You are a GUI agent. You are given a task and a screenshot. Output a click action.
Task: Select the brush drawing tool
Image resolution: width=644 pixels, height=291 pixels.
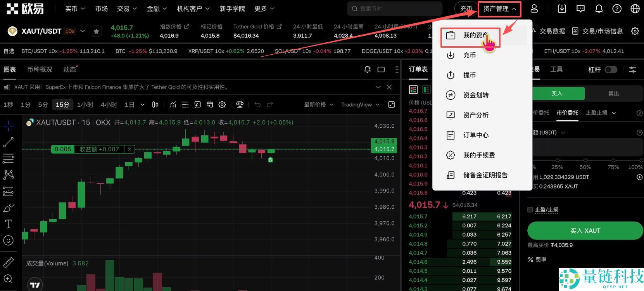pos(9,208)
